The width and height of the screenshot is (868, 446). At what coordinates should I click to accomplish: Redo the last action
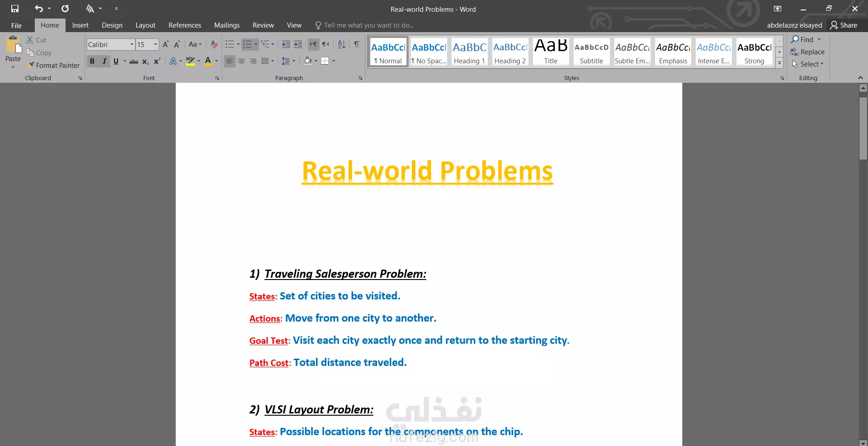pyautogui.click(x=65, y=9)
